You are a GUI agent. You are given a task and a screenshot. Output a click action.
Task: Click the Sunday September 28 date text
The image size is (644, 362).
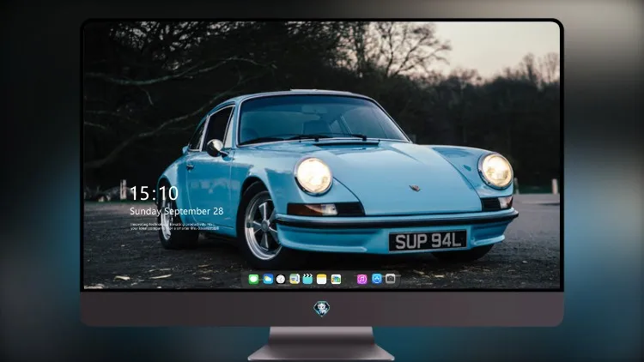click(177, 211)
